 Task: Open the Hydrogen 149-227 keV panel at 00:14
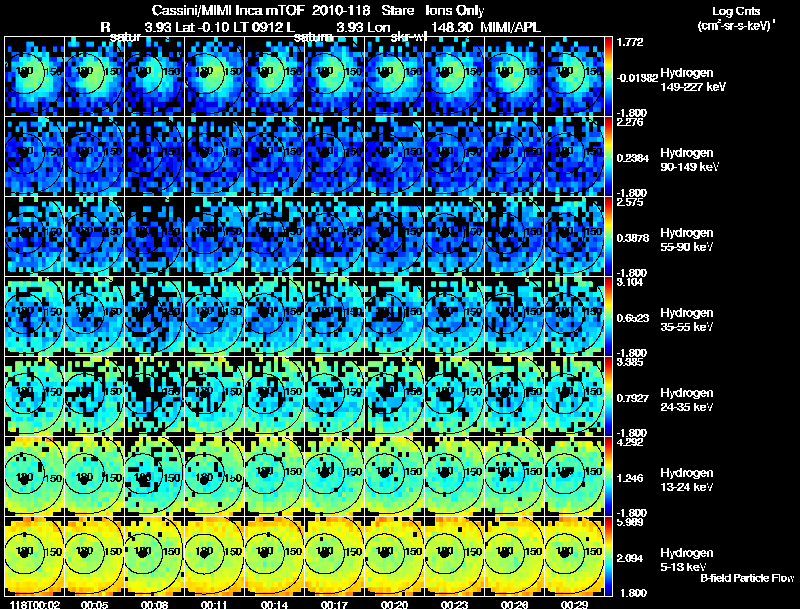point(274,76)
